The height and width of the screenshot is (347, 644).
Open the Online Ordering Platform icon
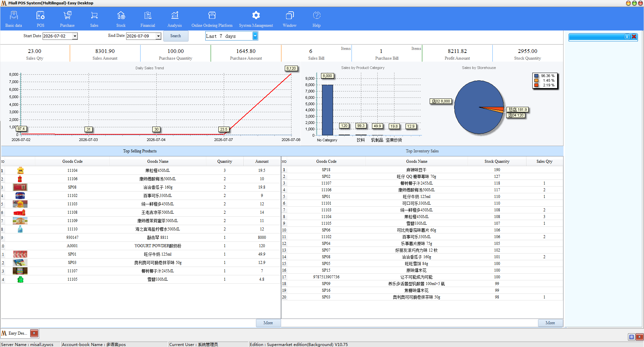tap(212, 15)
